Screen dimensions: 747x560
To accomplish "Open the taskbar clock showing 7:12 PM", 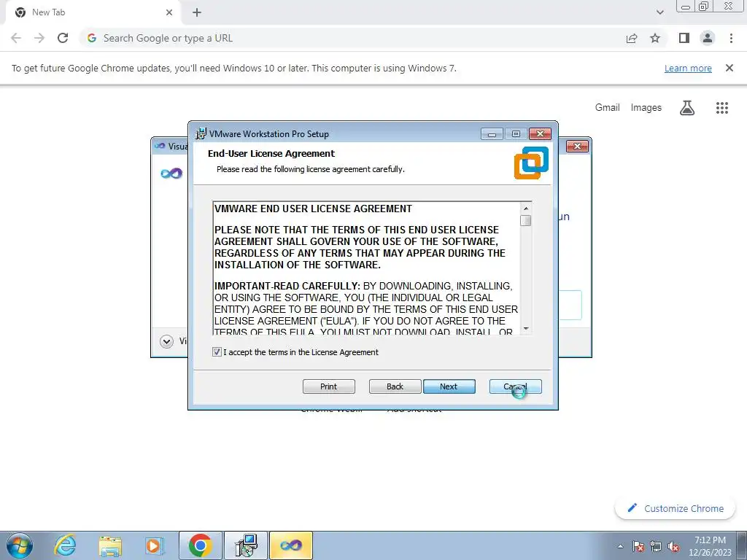I will pyautogui.click(x=710, y=546).
